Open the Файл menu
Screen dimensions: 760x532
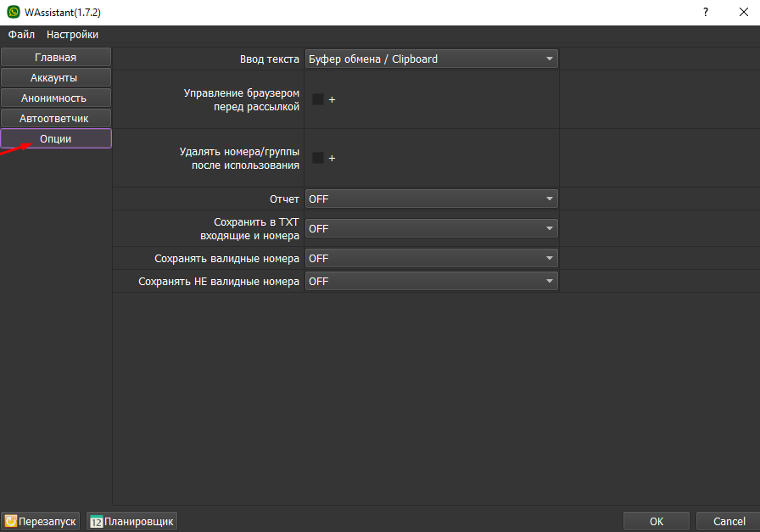tap(21, 35)
